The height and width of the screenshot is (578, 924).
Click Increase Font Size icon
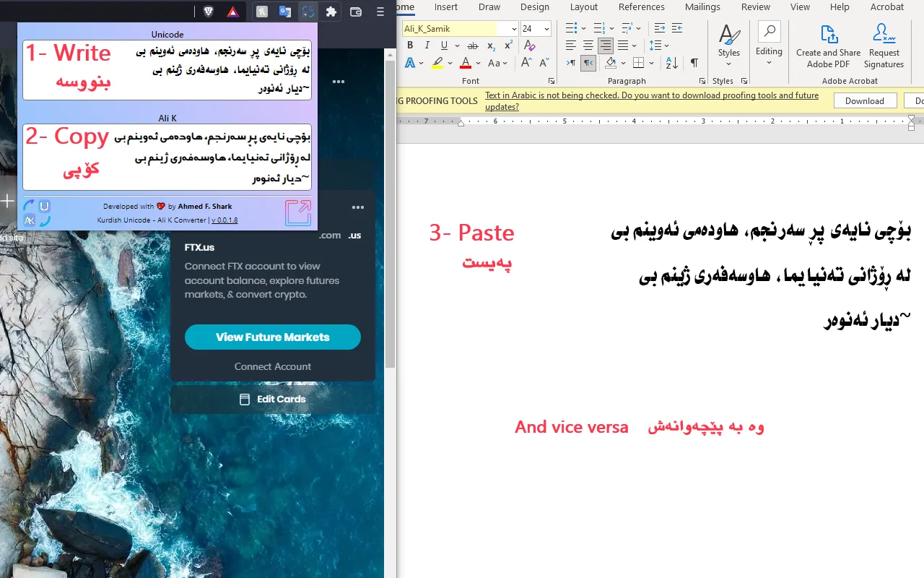[526, 63]
